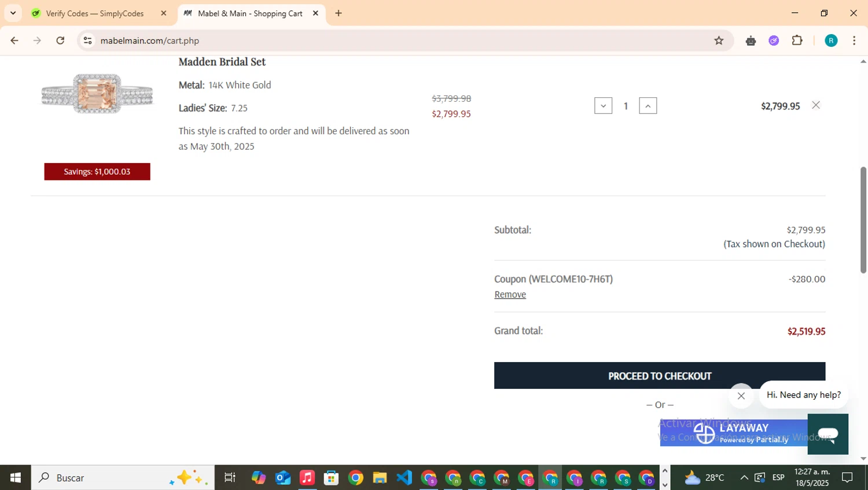The image size is (868, 490).
Task: Open File Explorer from the taskbar
Action: (x=380, y=477)
